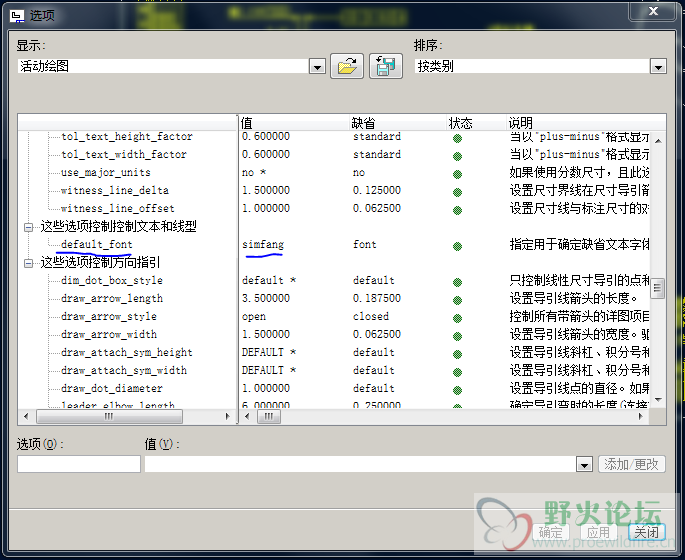This screenshot has width=685, height=560.
Task: Click status dot for default_font row
Action: click(x=457, y=246)
